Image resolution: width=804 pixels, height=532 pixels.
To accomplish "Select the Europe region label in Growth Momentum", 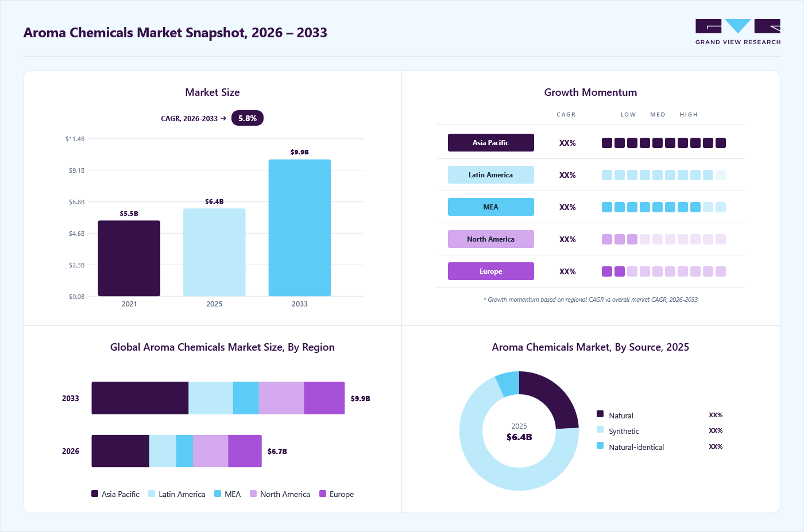I will (491, 271).
